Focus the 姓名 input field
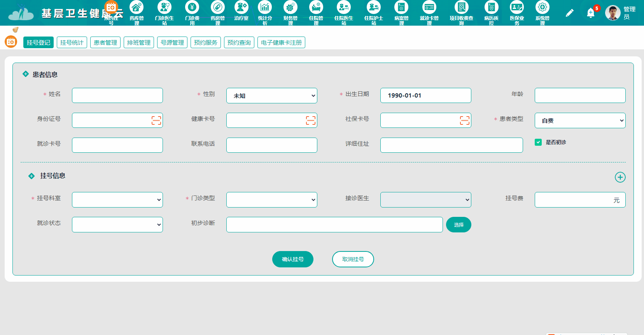This screenshot has height=335, width=644. pos(117,95)
